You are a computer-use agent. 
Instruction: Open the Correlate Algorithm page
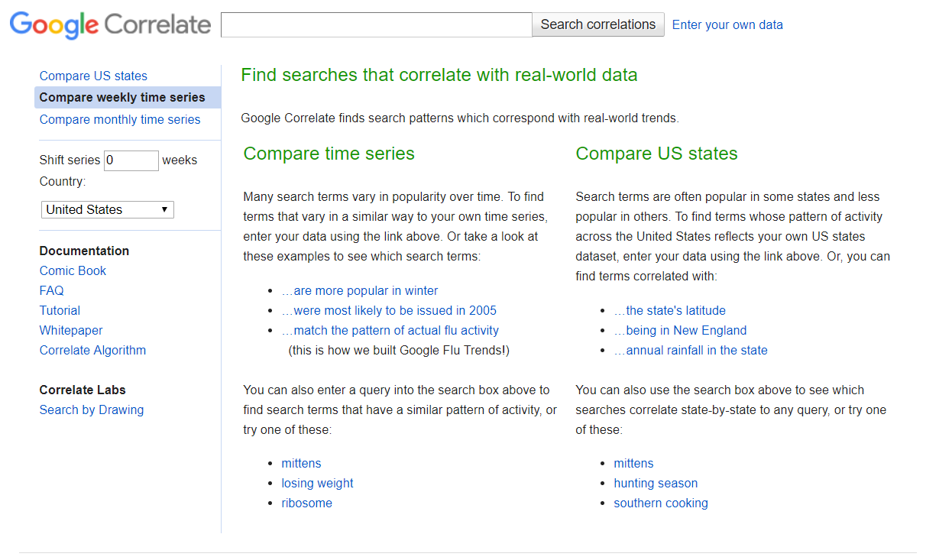pos(92,350)
